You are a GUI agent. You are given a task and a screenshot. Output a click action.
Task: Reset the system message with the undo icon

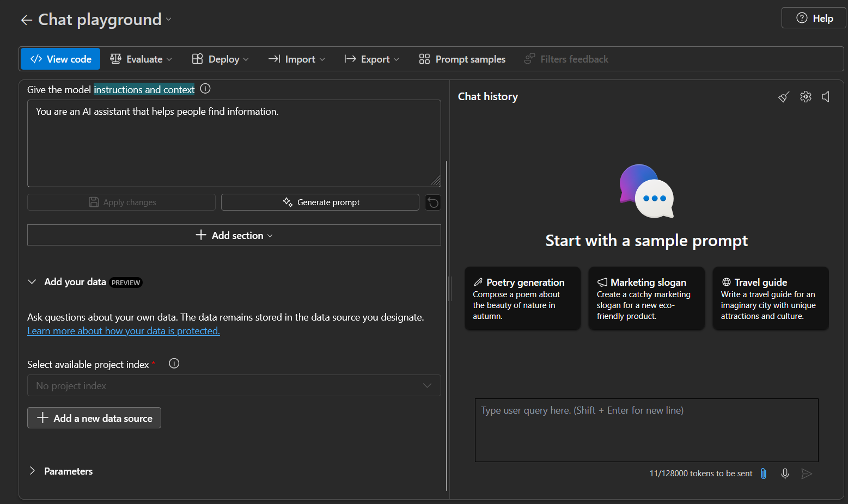coord(432,202)
